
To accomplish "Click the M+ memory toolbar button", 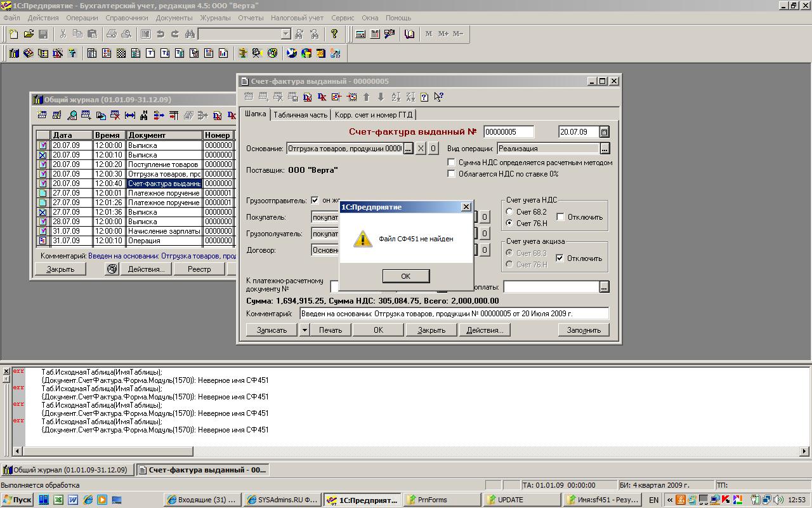I will 443,34.
